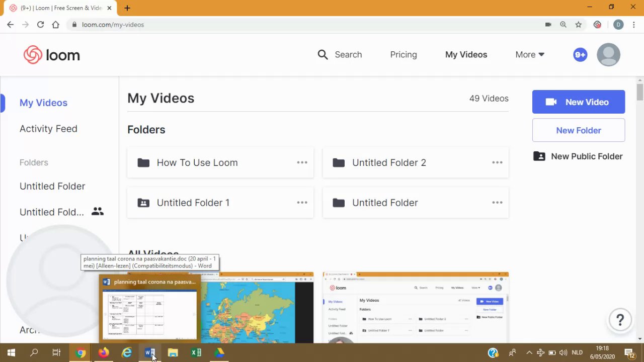Open the Windows Start menu

pyautogui.click(x=11, y=353)
